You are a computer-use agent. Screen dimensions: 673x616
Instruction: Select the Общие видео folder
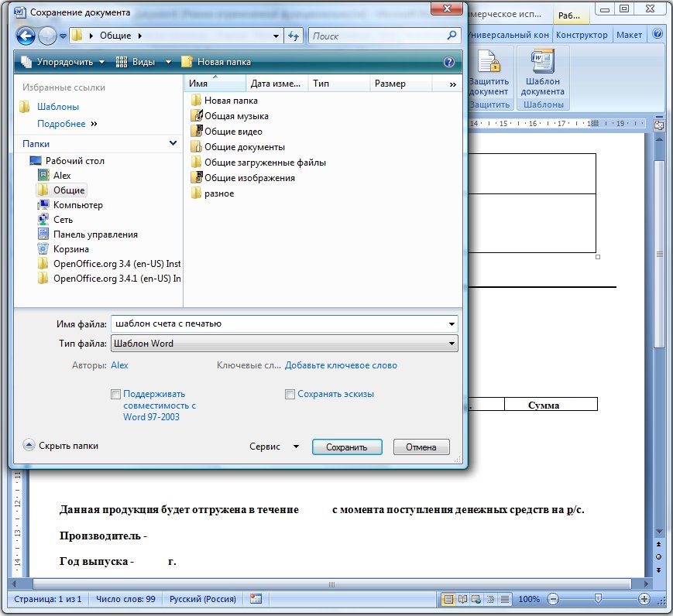227,132
